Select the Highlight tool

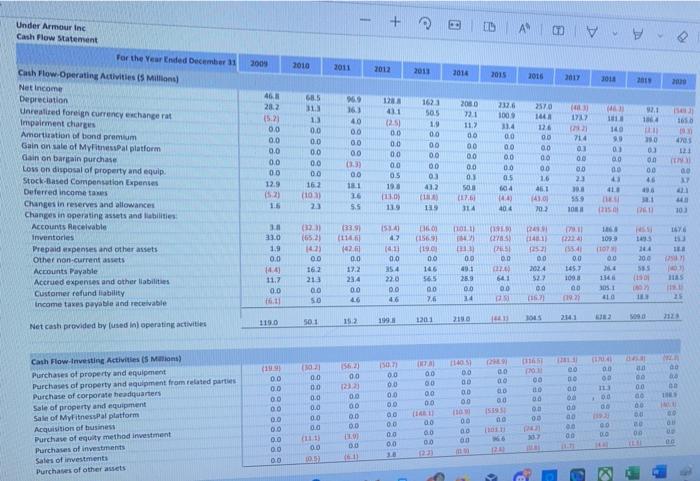click(x=638, y=34)
